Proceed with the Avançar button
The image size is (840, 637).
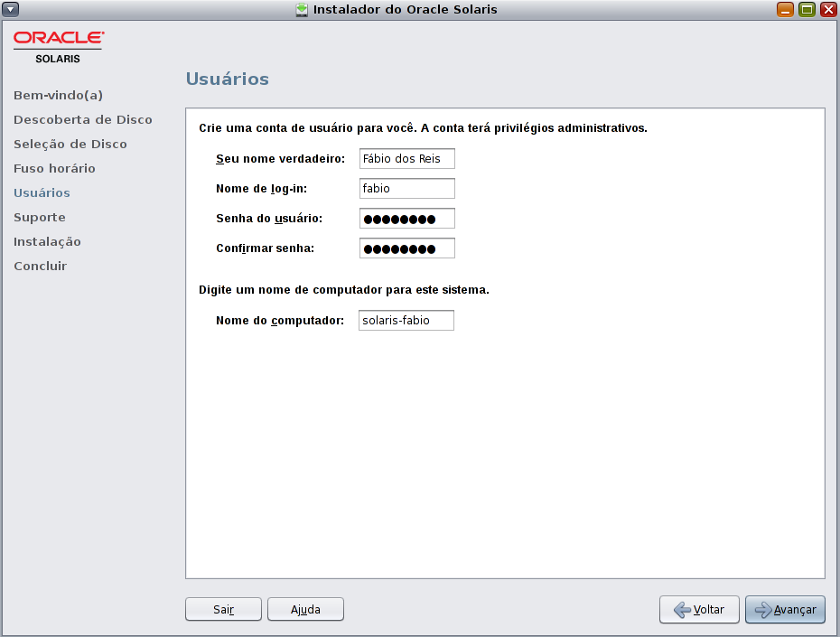(x=786, y=610)
